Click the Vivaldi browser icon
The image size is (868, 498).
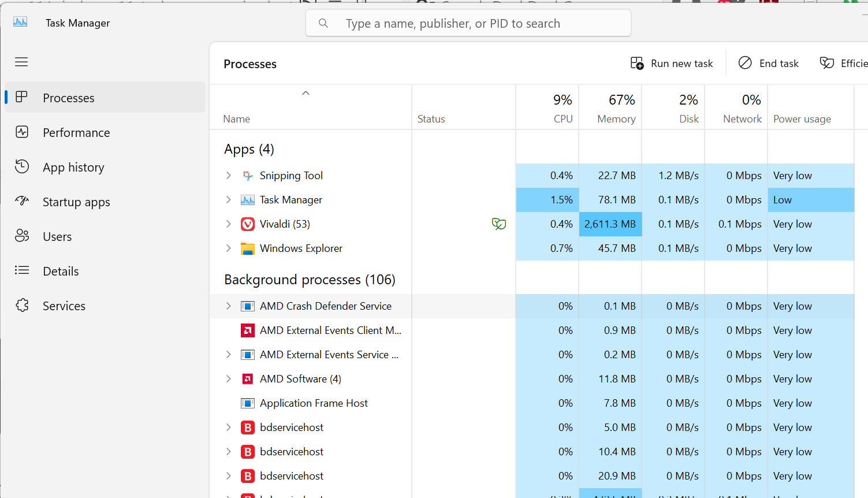click(248, 224)
